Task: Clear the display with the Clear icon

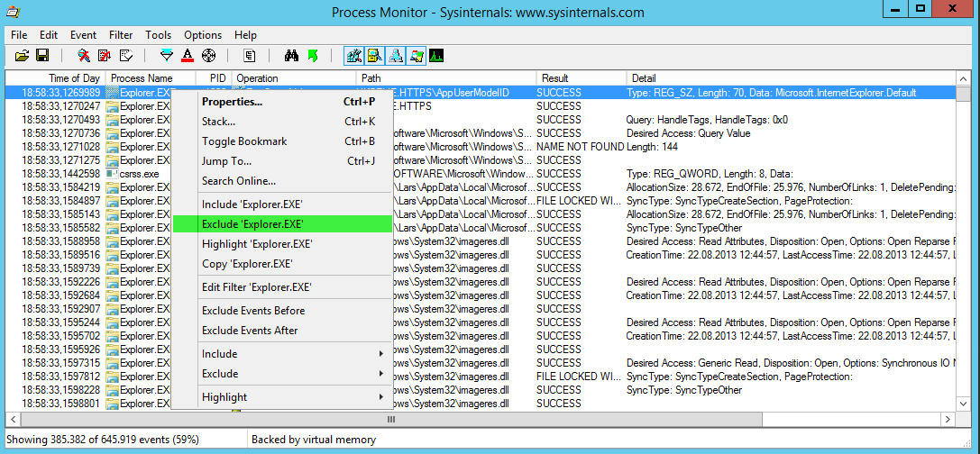Action: coord(125,56)
